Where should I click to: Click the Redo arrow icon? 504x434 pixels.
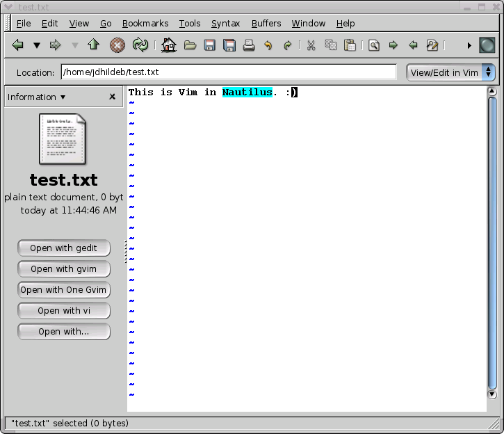point(288,45)
